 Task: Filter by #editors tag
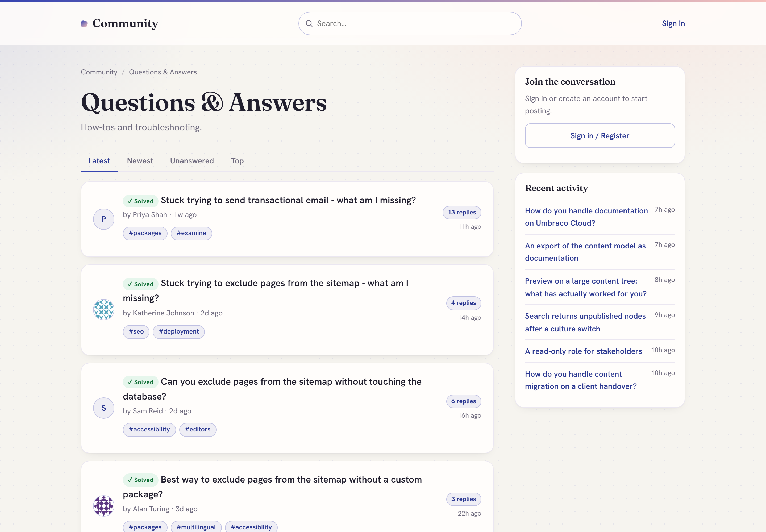pos(198,430)
